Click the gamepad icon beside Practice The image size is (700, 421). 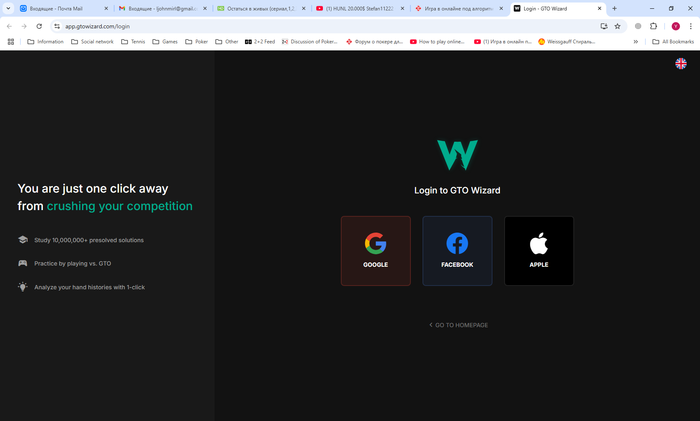coord(23,263)
